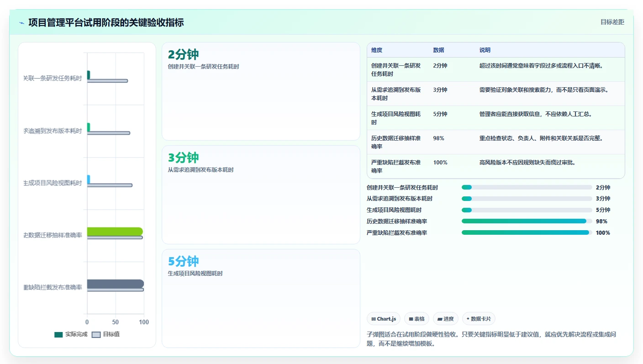This screenshot has width=643, height=364.
Task: Toggle the 目标值 legend entry
Action: click(105, 334)
